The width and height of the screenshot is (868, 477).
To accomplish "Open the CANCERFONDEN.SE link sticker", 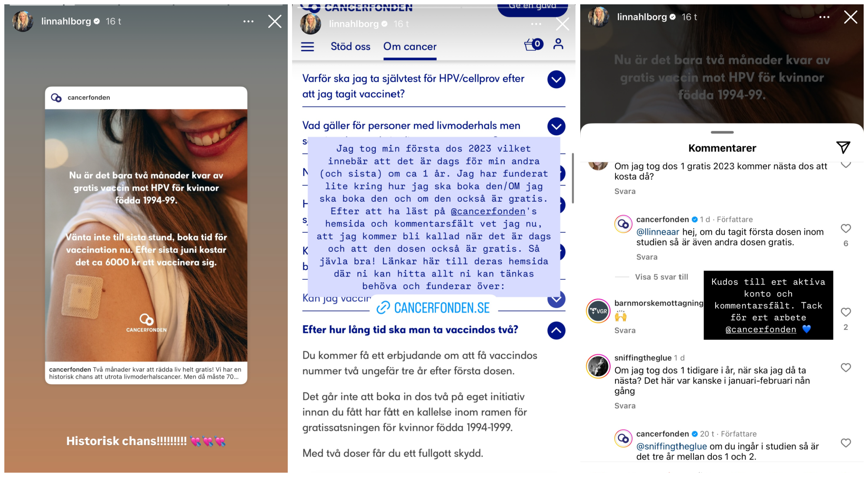I will tap(434, 308).
